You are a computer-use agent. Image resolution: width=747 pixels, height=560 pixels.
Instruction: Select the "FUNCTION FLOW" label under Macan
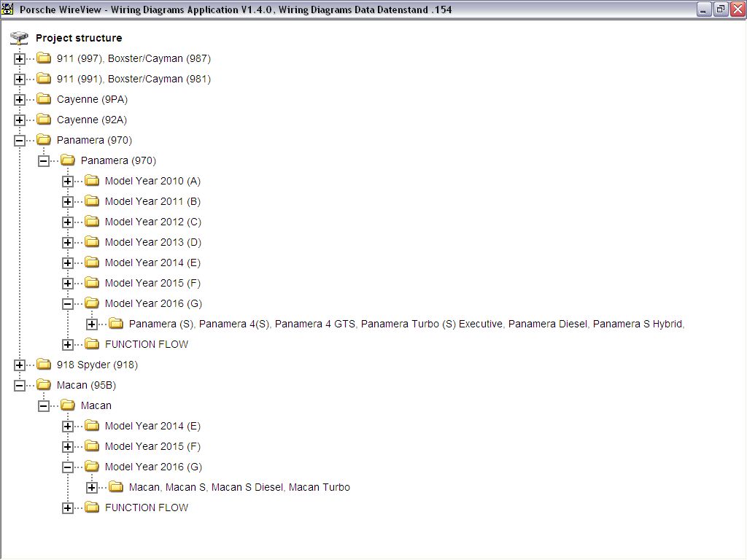click(147, 508)
